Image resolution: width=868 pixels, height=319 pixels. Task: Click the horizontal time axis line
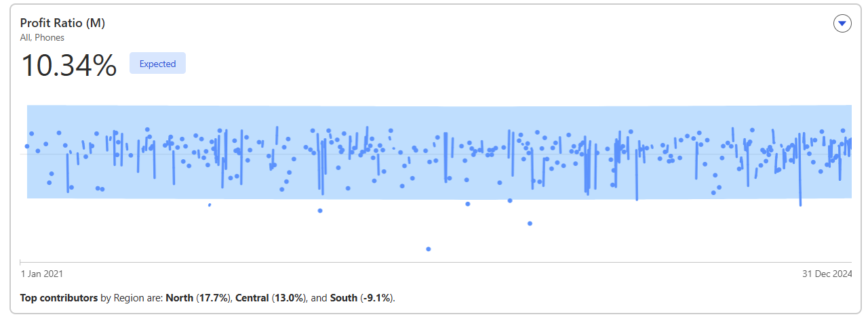(x=435, y=262)
